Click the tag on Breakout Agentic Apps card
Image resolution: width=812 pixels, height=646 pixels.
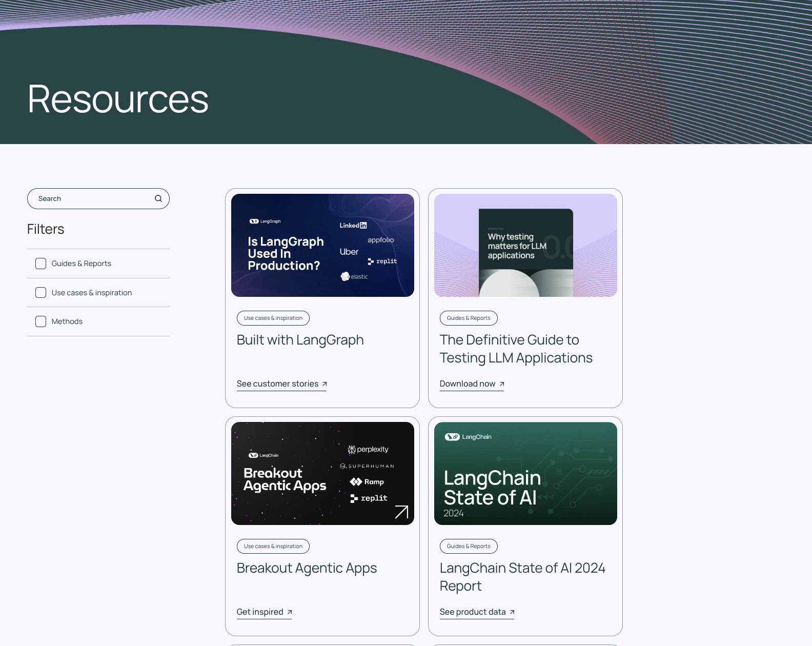tap(273, 546)
